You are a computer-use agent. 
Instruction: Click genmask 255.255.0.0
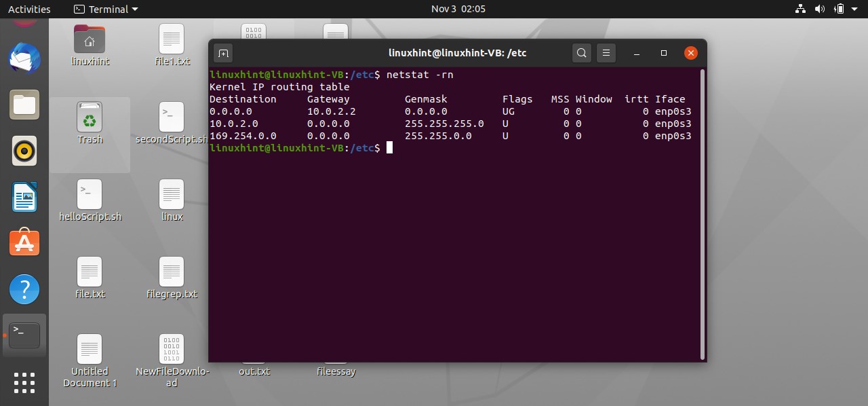click(438, 136)
